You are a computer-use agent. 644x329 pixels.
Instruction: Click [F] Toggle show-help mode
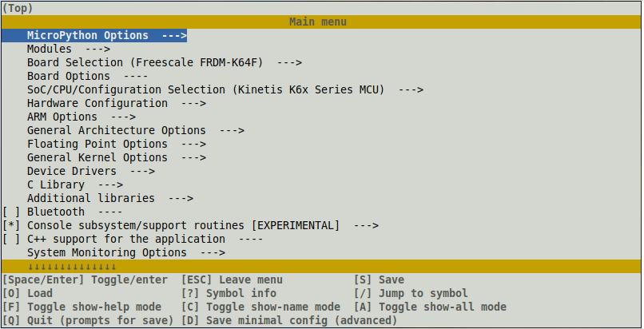[81, 307]
